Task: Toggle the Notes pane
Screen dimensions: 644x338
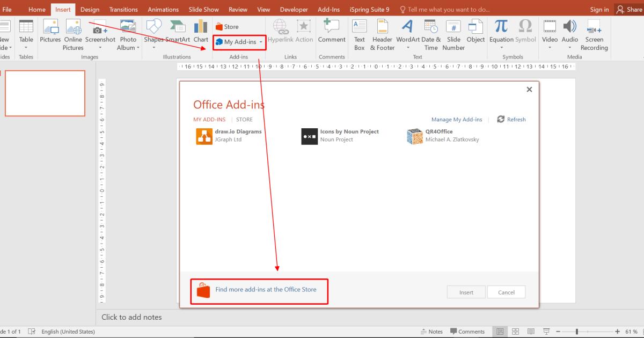Action: (433, 331)
